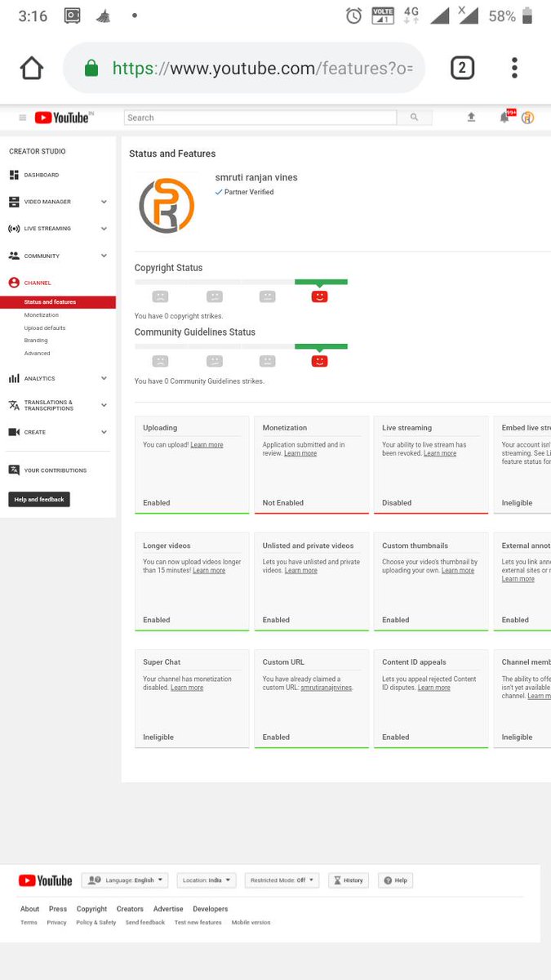Screen dimensions: 551x980
Task: Expand the Analytics section chevron
Action: point(104,378)
